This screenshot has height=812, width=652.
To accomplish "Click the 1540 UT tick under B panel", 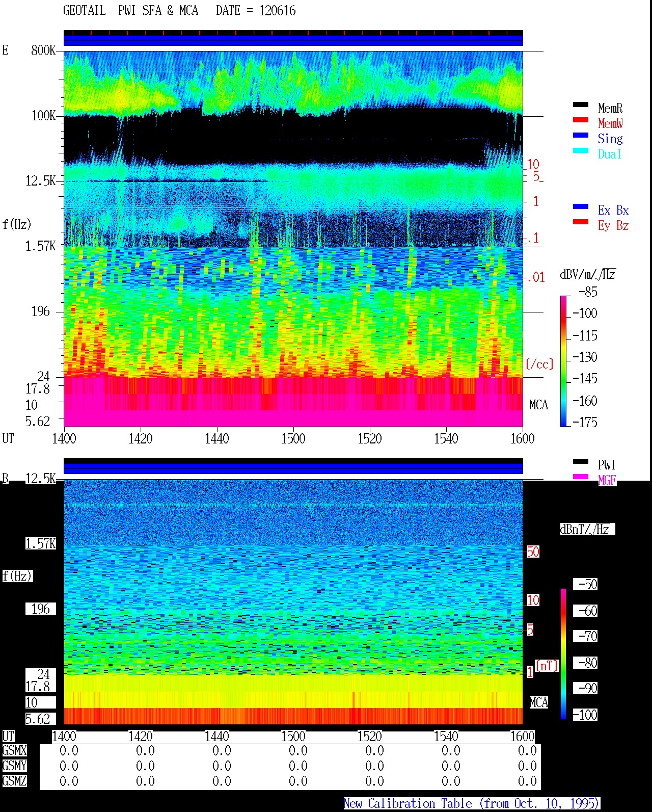I will coord(446,736).
